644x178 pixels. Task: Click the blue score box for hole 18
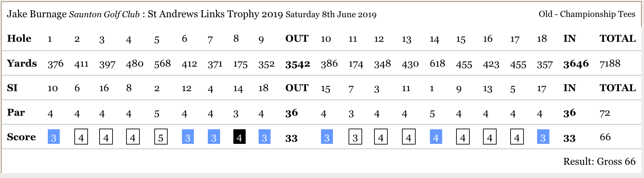click(543, 137)
